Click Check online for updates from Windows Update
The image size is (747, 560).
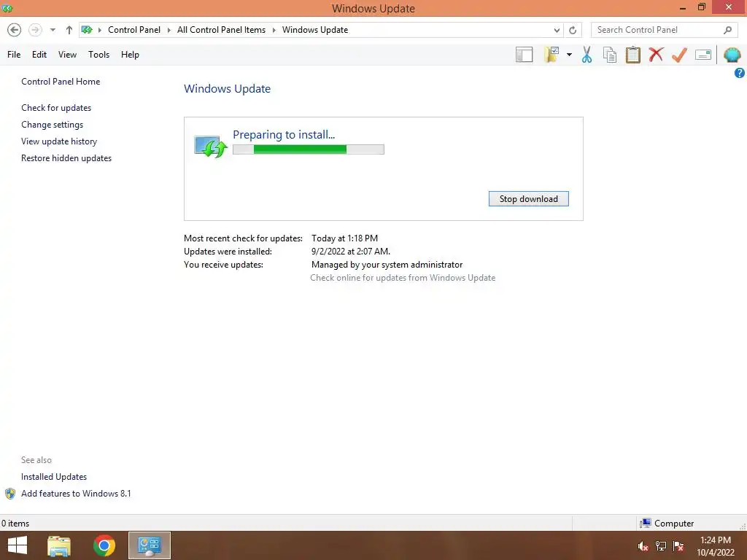pyautogui.click(x=403, y=278)
